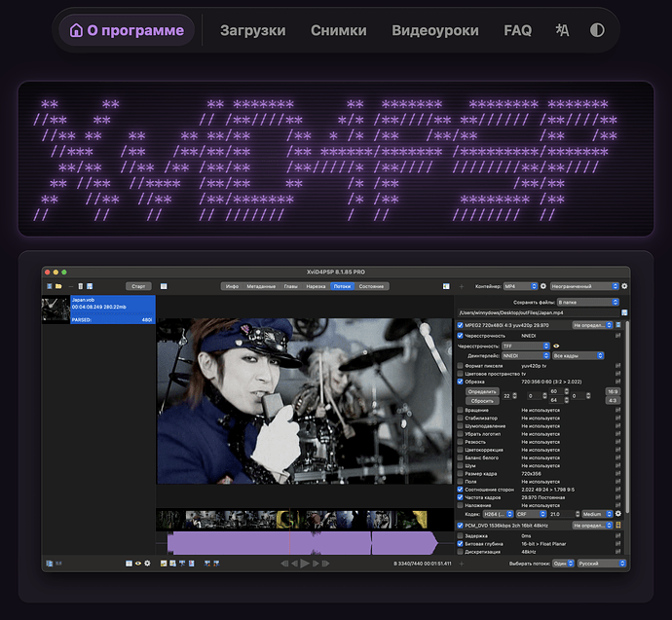672x620 pixels.
Task: Switch to the Инфо tab
Action: pyautogui.click(x=232, y=286)
